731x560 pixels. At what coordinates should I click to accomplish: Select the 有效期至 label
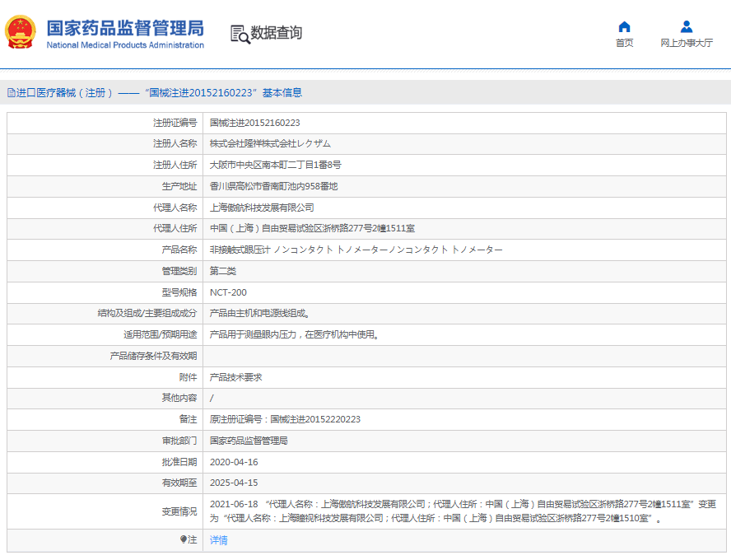(x=179, y=483)
